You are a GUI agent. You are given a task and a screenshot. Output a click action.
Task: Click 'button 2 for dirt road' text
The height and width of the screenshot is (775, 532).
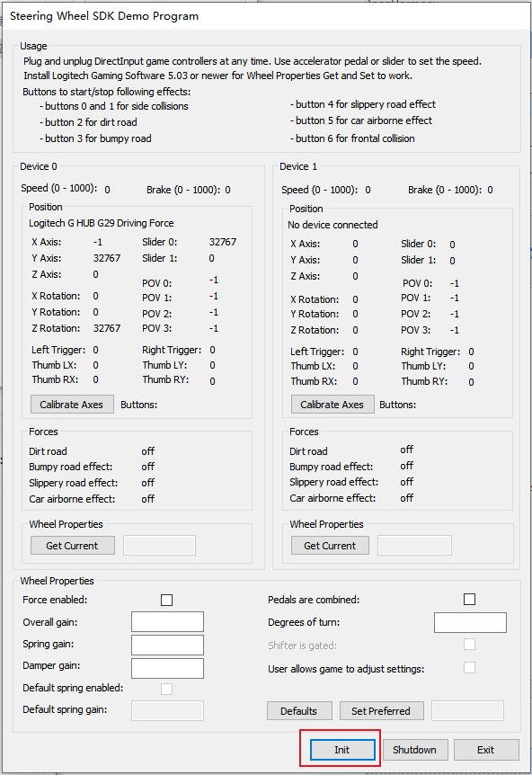91,122
